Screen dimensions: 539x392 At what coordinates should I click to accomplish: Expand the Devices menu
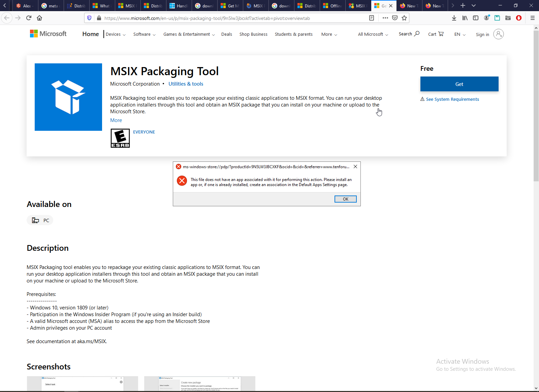click(x=116, y=34)
